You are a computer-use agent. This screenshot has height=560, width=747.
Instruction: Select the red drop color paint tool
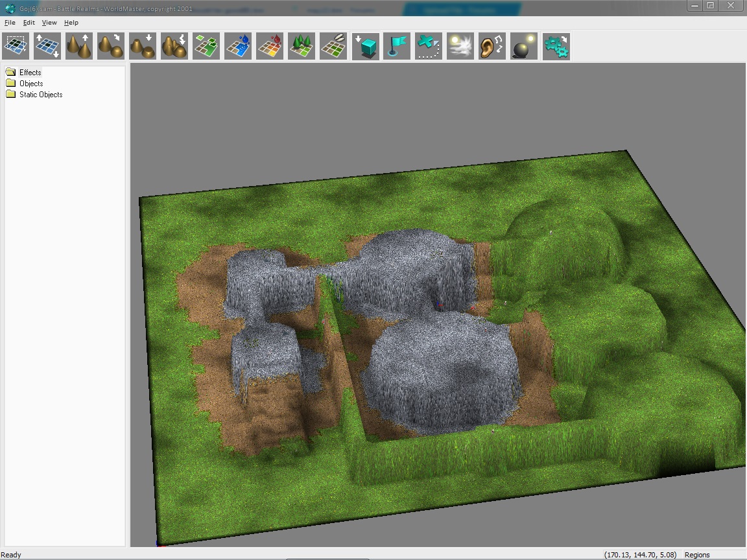point(270,46)
